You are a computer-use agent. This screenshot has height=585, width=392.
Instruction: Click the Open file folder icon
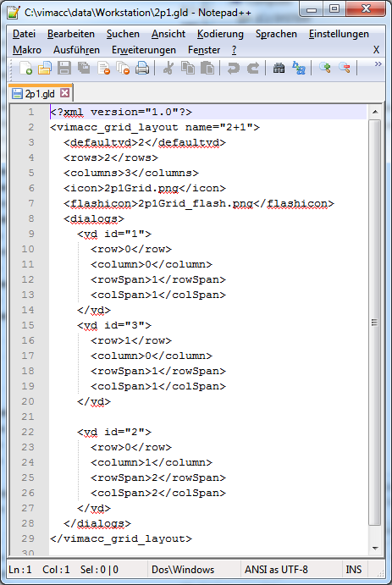click(45, 68)
